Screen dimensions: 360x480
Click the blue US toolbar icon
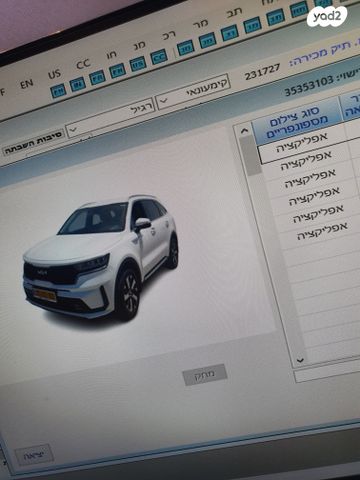tap(138, 64)
